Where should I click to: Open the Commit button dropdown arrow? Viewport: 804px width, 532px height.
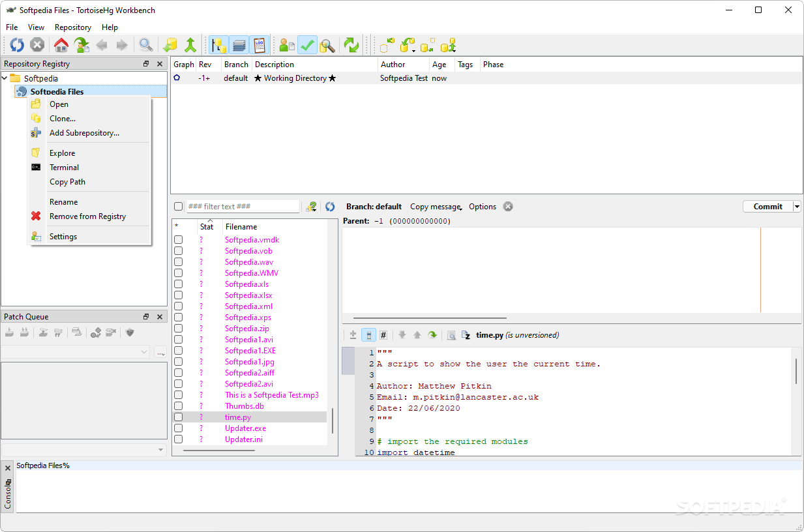[x=797, y=207]
